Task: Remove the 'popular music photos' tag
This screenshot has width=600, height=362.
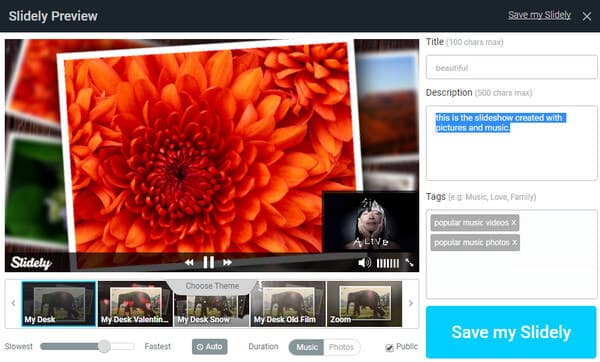Action: click(x=515, y=243)
